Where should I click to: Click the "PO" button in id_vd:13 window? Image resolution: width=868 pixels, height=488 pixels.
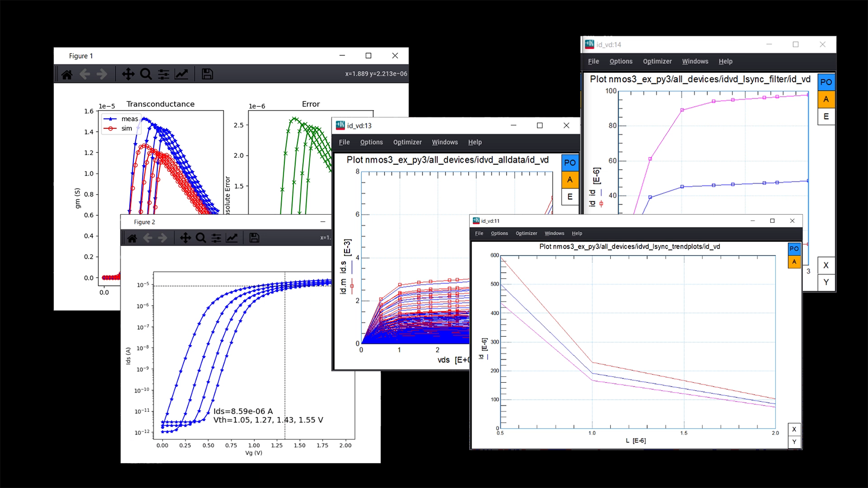click(x=570, y=162)
